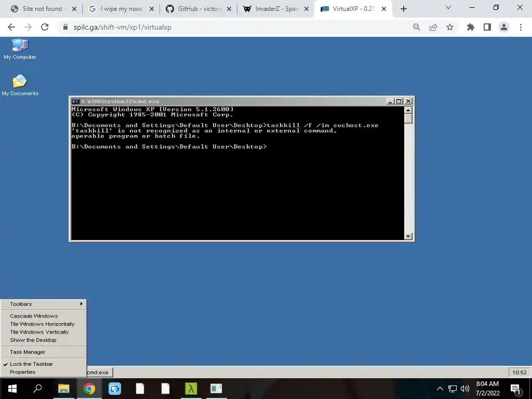Open the green lambda taskbar app
The width and height of the screenshot is (532, 399).
191,389
